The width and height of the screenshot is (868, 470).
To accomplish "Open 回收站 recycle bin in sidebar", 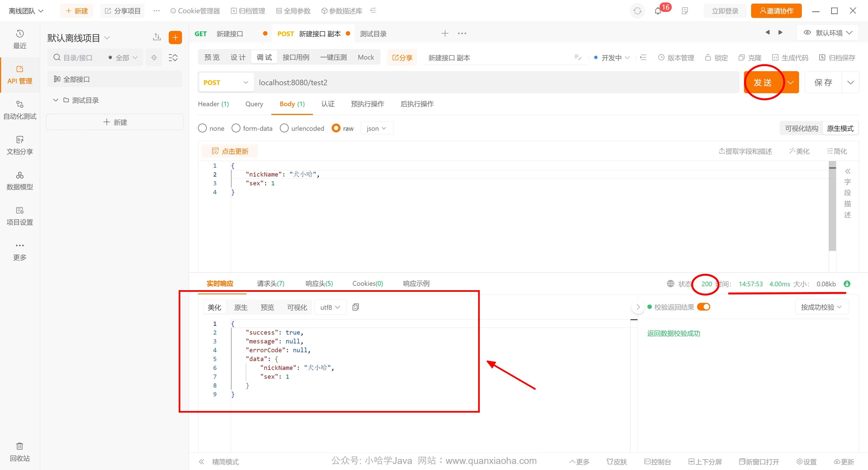I will 20,452.
